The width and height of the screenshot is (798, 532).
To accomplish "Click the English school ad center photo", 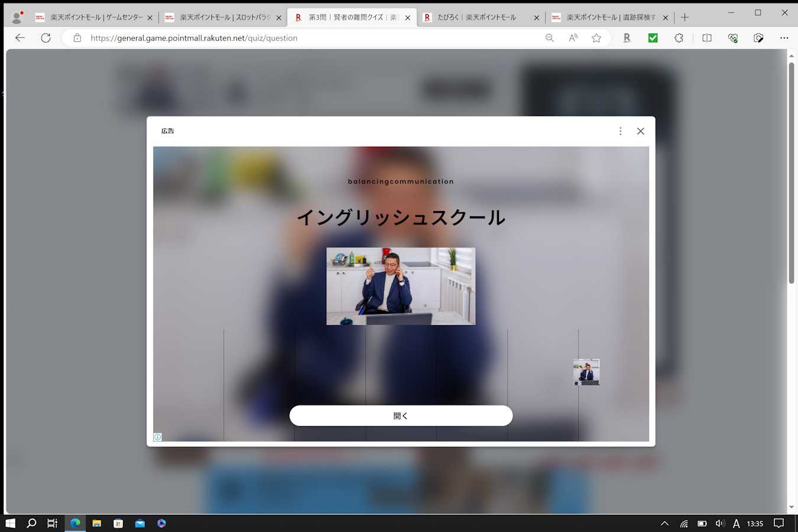I will pyautogui.click(x=401, y=286).
